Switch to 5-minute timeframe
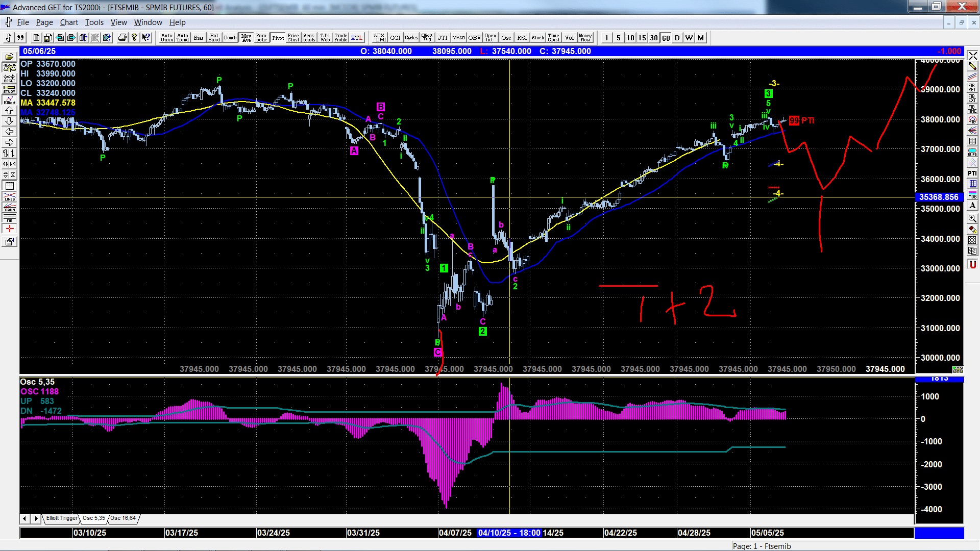The height and width of the screenshot is (551, 980). (618, 38)
